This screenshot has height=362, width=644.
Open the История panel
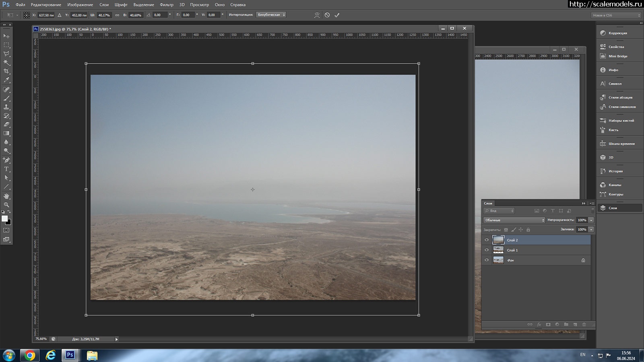pos(619,171)
